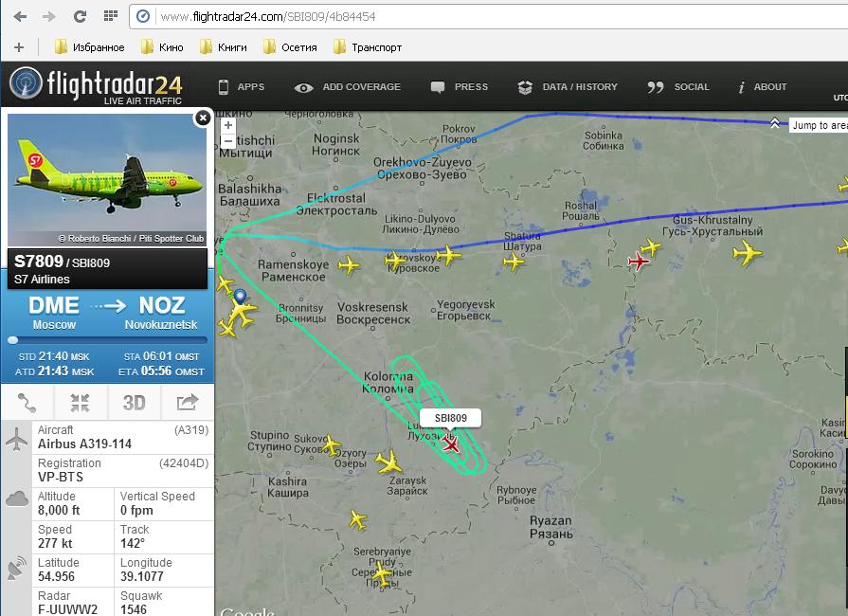Click the flightradar24 logo
This screenshot has width=848, height=616.
[x=97, y=85]
